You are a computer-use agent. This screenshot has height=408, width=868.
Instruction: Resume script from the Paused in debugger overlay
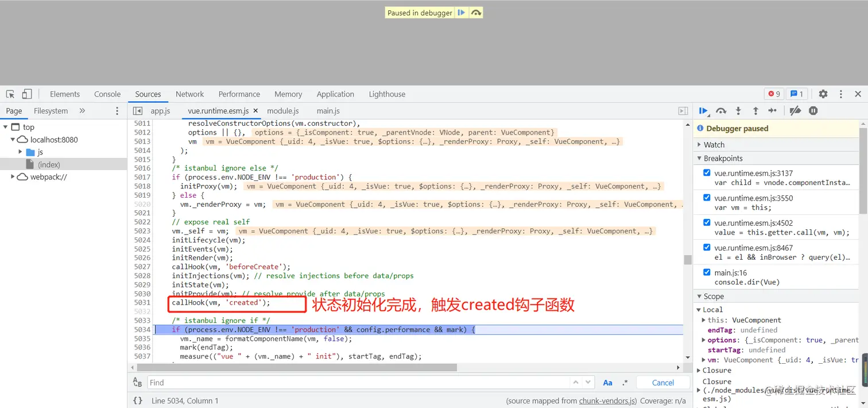point(461,13)
